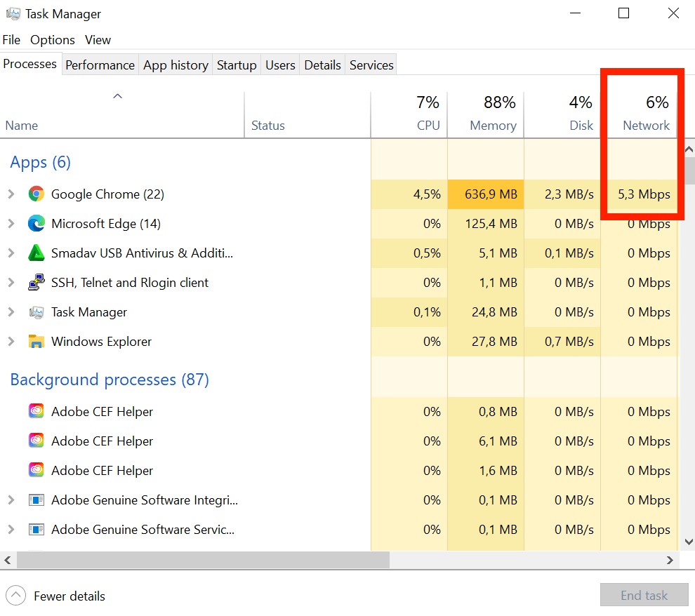Screen dimensions: 695x616
Task: Select the Google Chrome (22) process name
Action: coord(107,194)
